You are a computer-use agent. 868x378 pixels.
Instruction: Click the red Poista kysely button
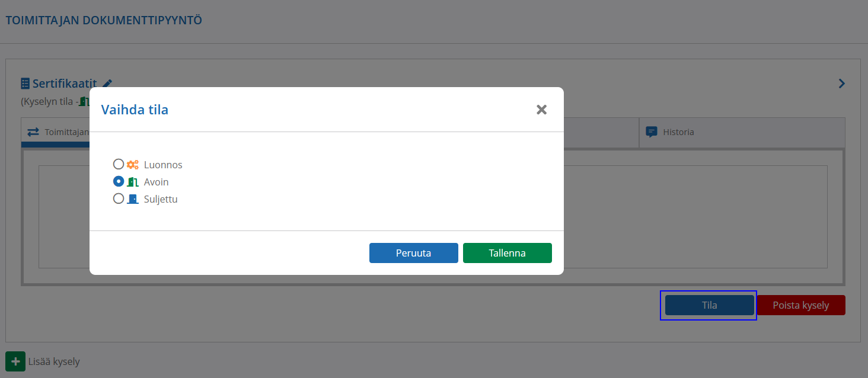(x=800, y=305)
